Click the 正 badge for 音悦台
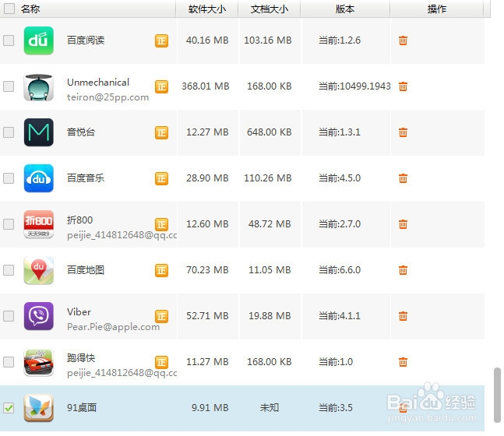Image resolution: width=504 pixels, height=436 pixels. 161,132
